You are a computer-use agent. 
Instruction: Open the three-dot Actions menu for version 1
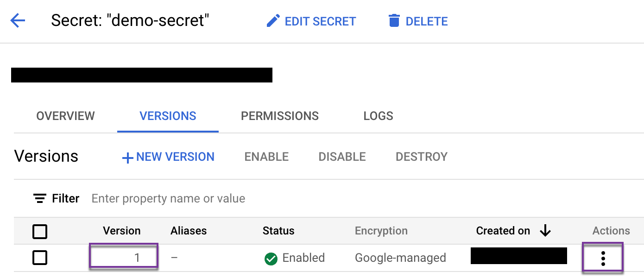coord(603,258)
